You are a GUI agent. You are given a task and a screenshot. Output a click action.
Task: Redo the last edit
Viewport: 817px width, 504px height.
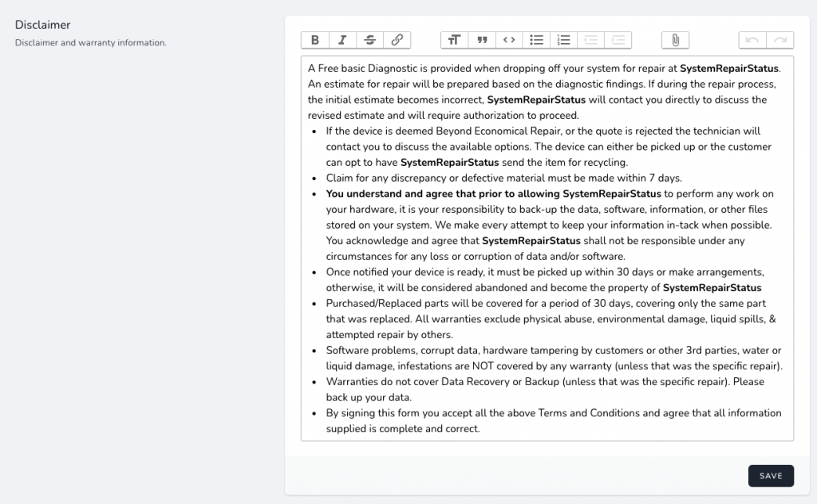780,40
